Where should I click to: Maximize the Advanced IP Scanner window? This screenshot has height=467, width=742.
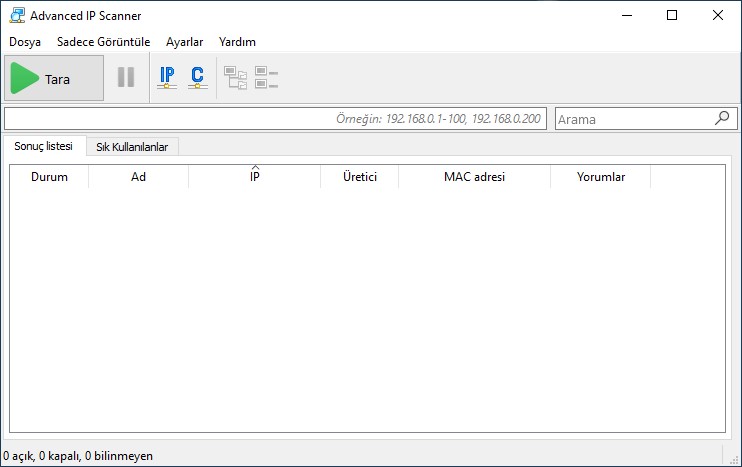click(x=672, y=16)
